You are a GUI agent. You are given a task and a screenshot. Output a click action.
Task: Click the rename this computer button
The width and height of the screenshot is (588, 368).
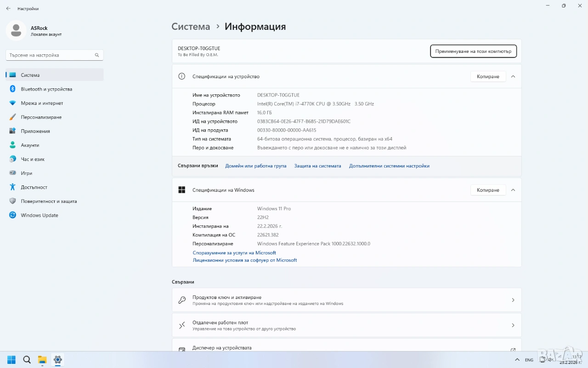pos(473,52)
